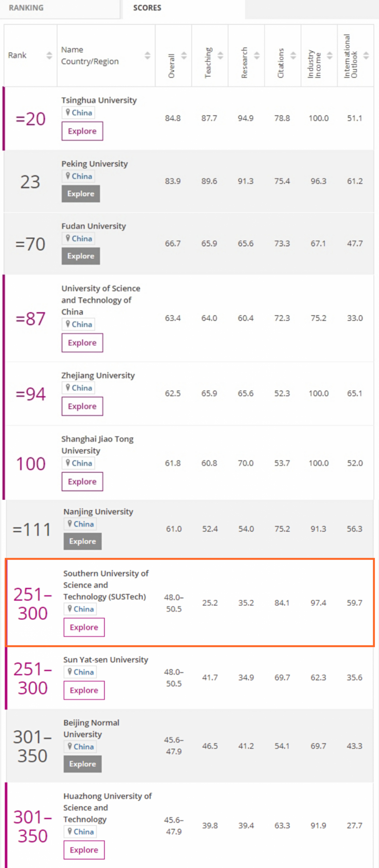Screen dimensions: 379x868
Task: Explore Tsinghua University details
Action: [82, 131]
